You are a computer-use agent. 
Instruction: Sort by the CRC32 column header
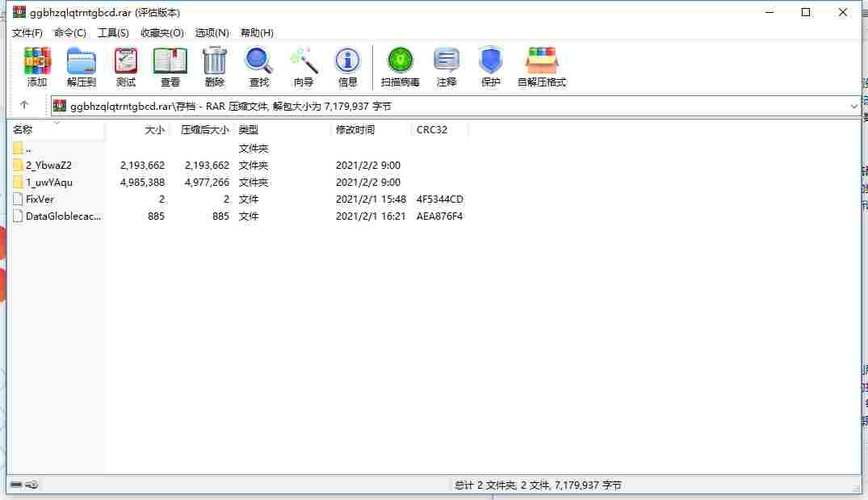click(440, 129)
